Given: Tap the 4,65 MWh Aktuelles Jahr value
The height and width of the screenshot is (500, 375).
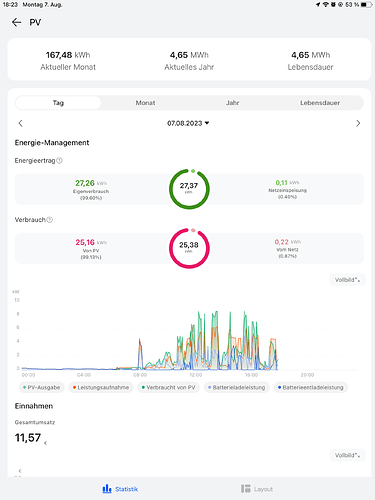Looking at the screenshot, I should [x=189, y=55].
